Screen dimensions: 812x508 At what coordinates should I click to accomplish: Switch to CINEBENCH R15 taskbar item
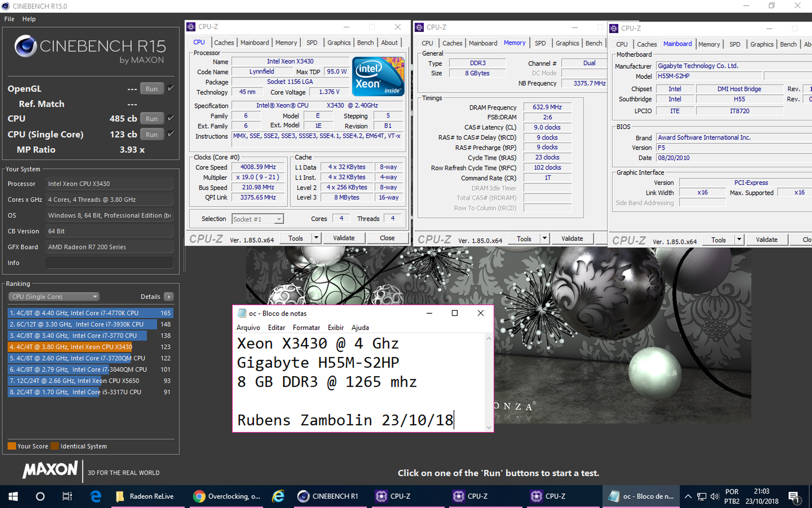(x=330, y=496)
